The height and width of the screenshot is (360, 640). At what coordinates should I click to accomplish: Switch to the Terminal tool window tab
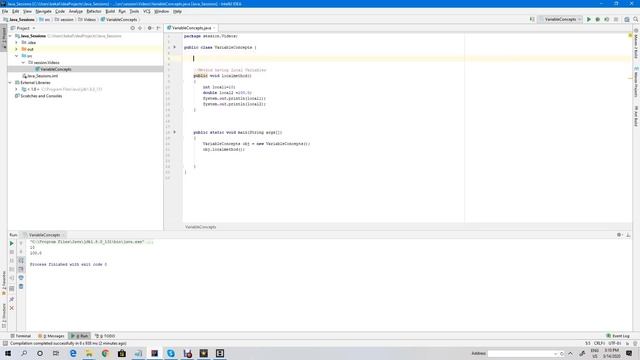point(20,336)
